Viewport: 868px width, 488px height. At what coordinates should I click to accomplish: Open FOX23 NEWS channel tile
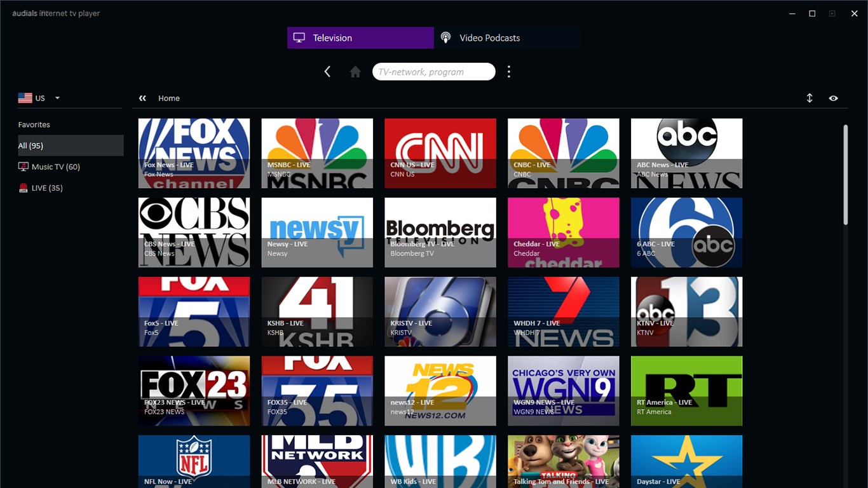pyautogui.click(x=194, y=391)
